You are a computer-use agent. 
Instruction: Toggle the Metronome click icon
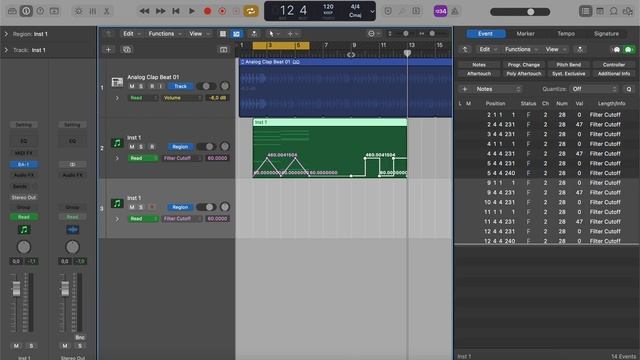(455, 11)
